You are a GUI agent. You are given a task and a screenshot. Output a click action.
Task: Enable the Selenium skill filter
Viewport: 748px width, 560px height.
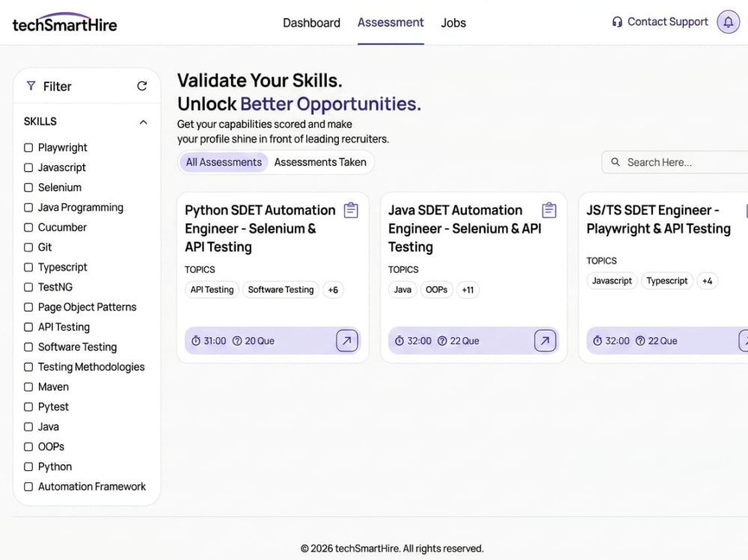point(28,188)
